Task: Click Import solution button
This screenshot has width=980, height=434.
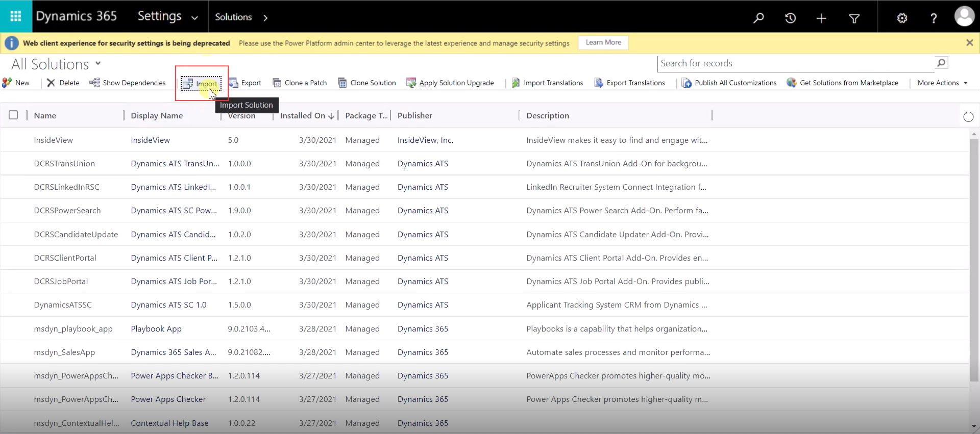Action: point(201,84)
